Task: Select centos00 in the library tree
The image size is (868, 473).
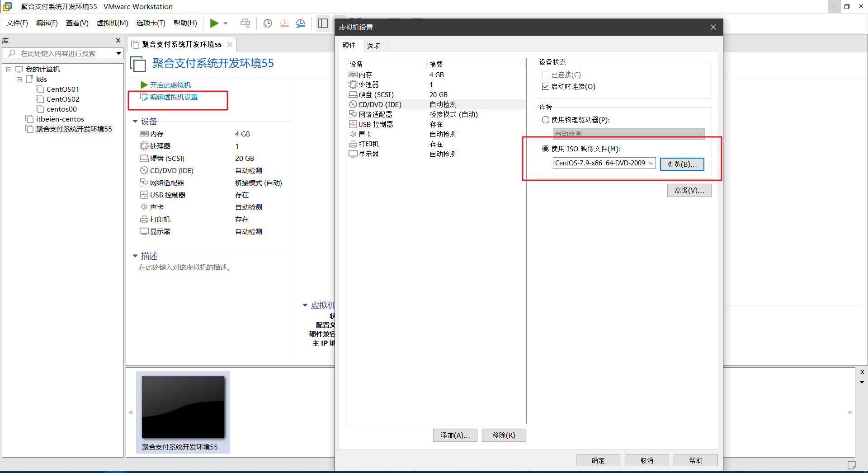Action: point(61,109)
